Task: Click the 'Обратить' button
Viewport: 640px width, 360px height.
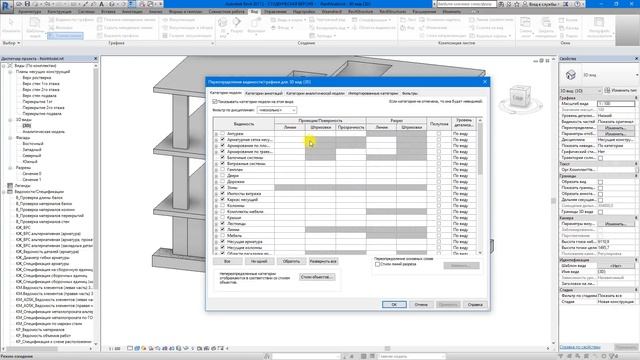Action: pyautogui.click(x=291, y=261)
